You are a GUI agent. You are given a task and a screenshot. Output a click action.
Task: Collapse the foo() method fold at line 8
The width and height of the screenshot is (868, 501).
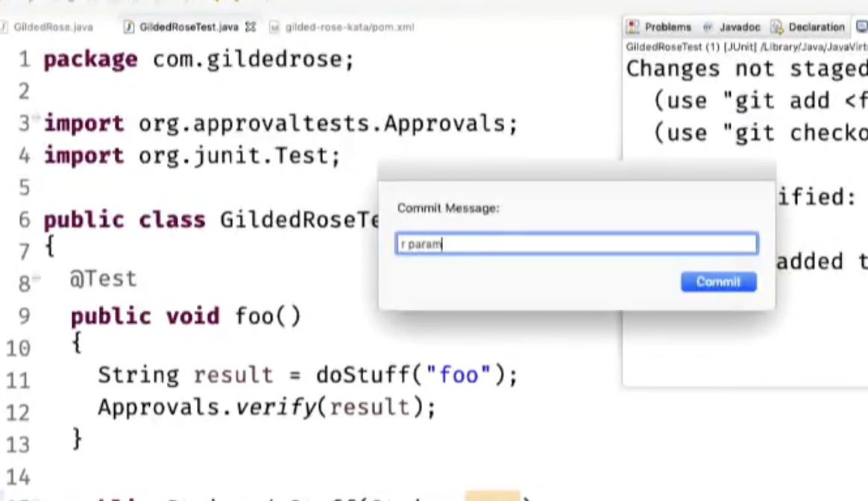pyautogui.click(x=36, y=278)
